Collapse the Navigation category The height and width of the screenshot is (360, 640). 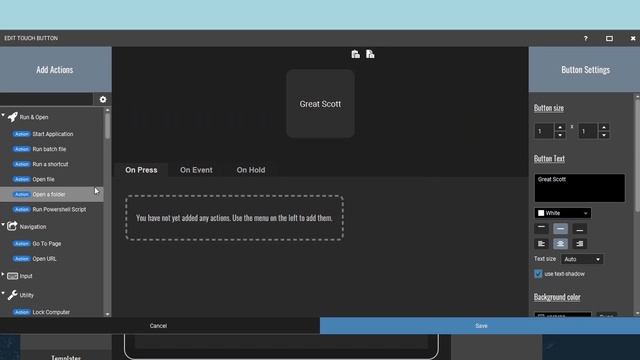click(3, 225)
